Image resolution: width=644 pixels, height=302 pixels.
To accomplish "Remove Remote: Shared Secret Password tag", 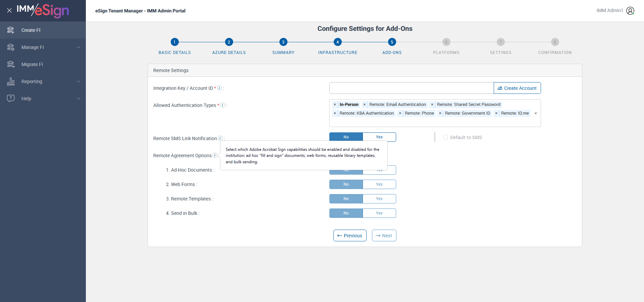I will point(432,105).
